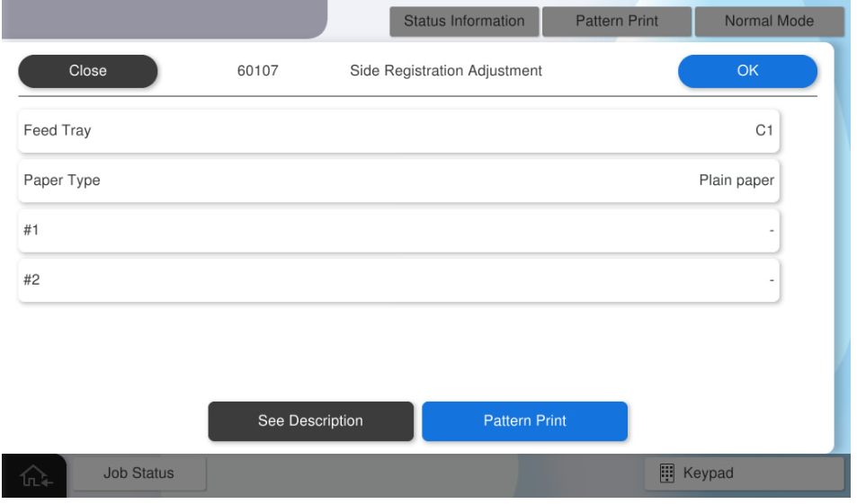Click the menu code 60107

(x=257, y=71)
